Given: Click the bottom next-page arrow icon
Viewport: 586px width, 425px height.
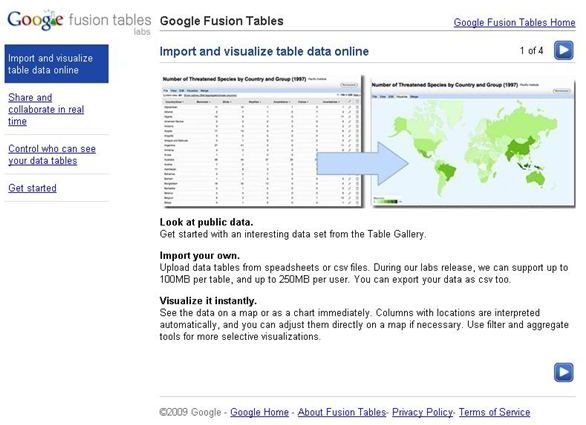Looking at the screenshot, I should (564, 372).
